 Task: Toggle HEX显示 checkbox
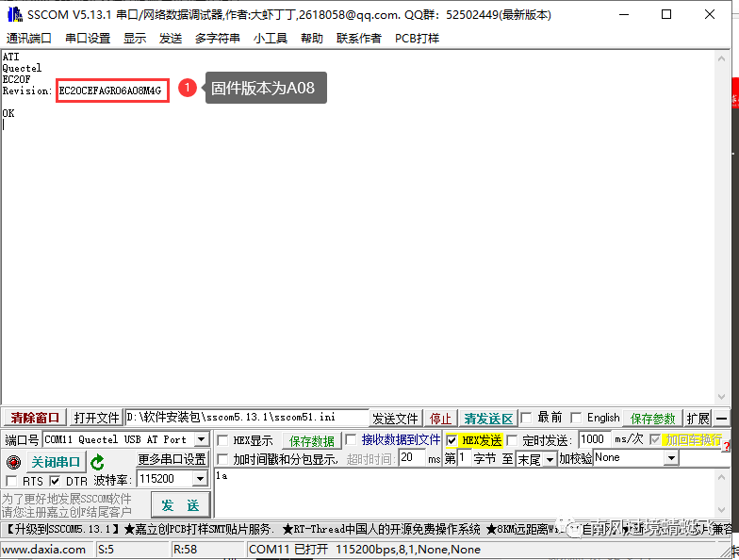pyautogui.click(x=222, y=441)
